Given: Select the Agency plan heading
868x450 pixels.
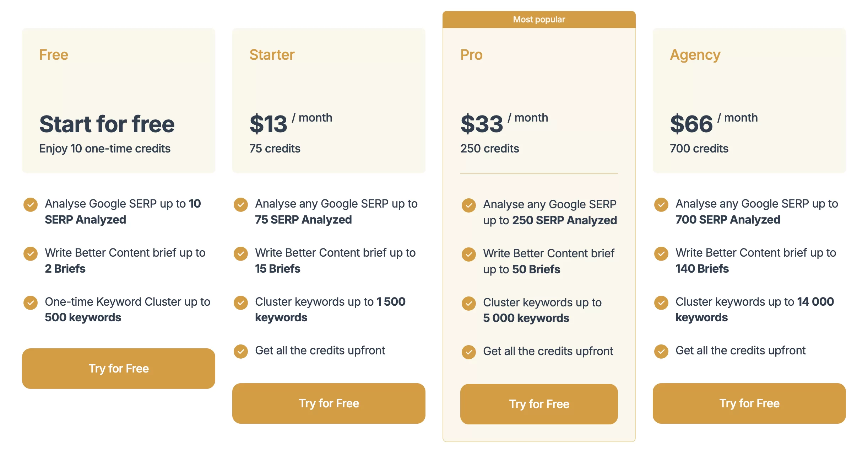Looking at the screenshot, I should (x=695, y=55).
